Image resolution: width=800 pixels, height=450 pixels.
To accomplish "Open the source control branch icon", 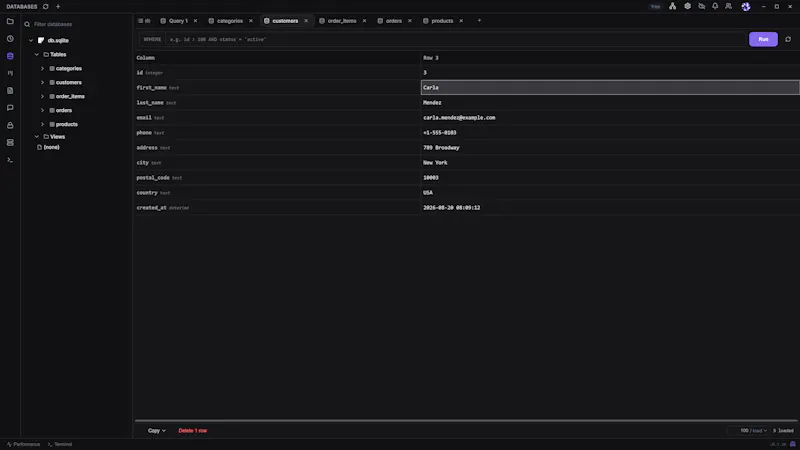I will point(672,6).
